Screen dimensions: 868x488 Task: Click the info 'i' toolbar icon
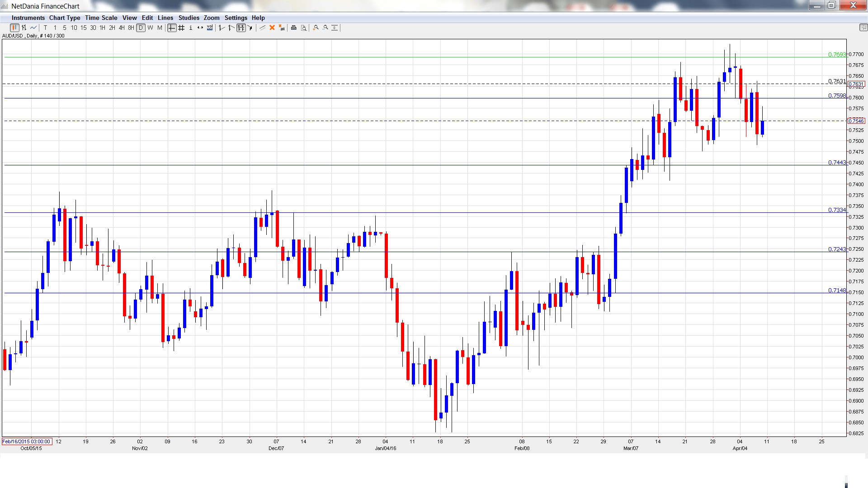[x=191, y=28]
